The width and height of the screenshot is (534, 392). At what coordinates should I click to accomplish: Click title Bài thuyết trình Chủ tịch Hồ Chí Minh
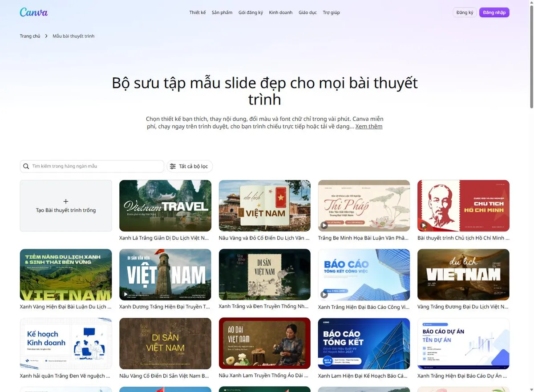pyautogui.click(x=463, y=238)
